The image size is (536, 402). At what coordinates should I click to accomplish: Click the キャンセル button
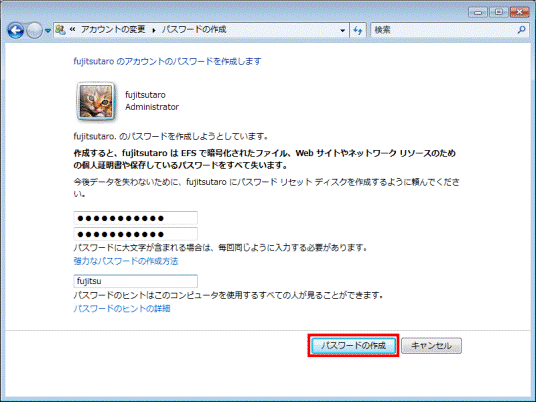(431, 346)
